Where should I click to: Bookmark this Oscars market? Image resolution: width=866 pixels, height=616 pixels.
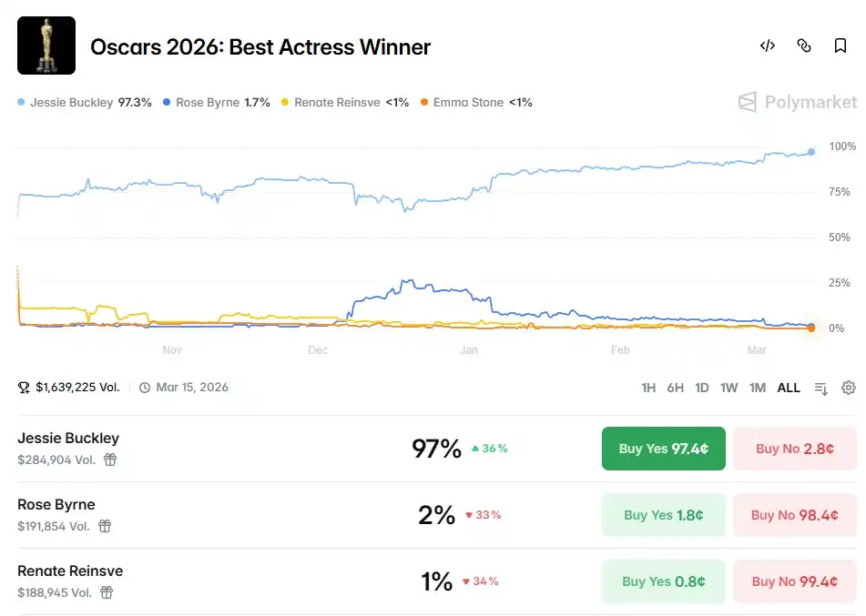coord(841,45)
